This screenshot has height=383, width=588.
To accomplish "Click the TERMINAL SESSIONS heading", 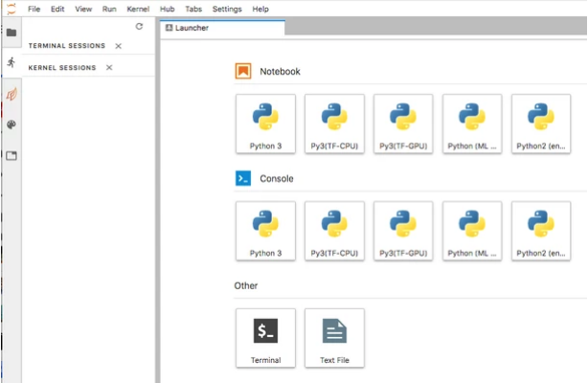I will pos(67,46).
